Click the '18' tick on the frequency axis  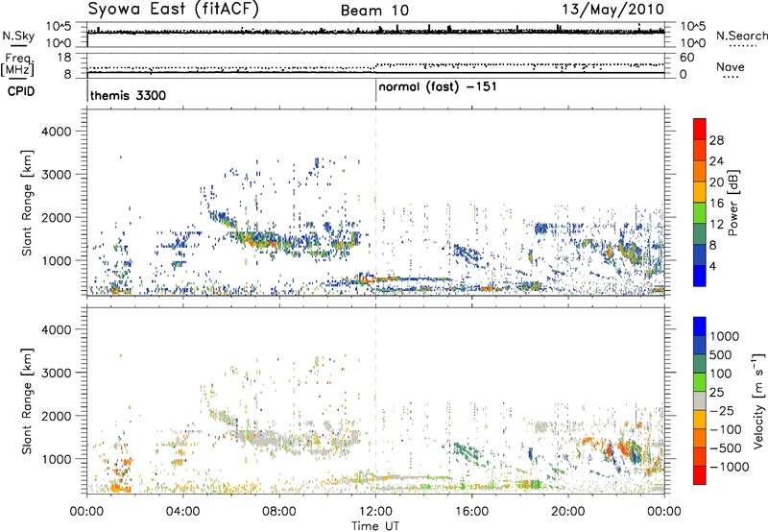(63, 58)
